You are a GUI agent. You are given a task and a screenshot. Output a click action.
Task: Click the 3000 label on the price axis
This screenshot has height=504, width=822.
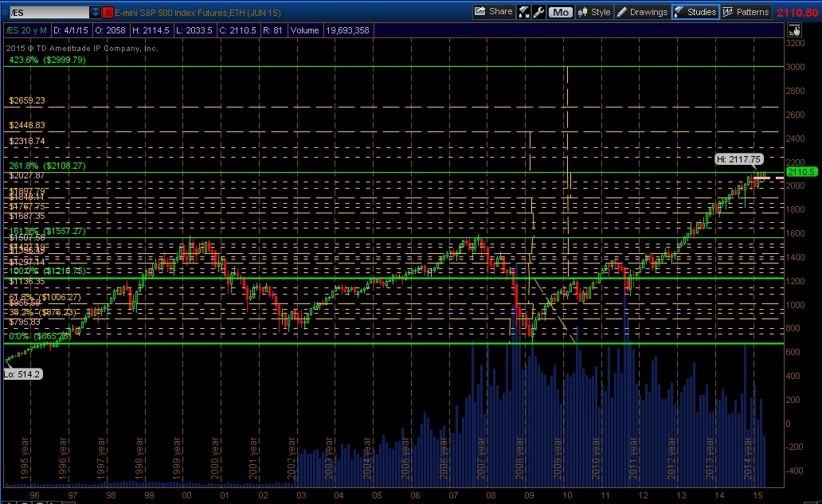click(x=795, y=67)
